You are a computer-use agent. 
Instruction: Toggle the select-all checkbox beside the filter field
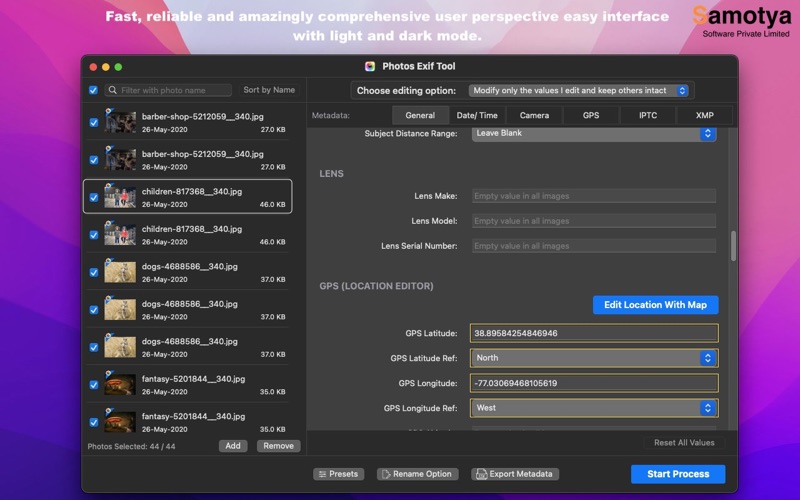pyautogui.click(x=93, y=90)
